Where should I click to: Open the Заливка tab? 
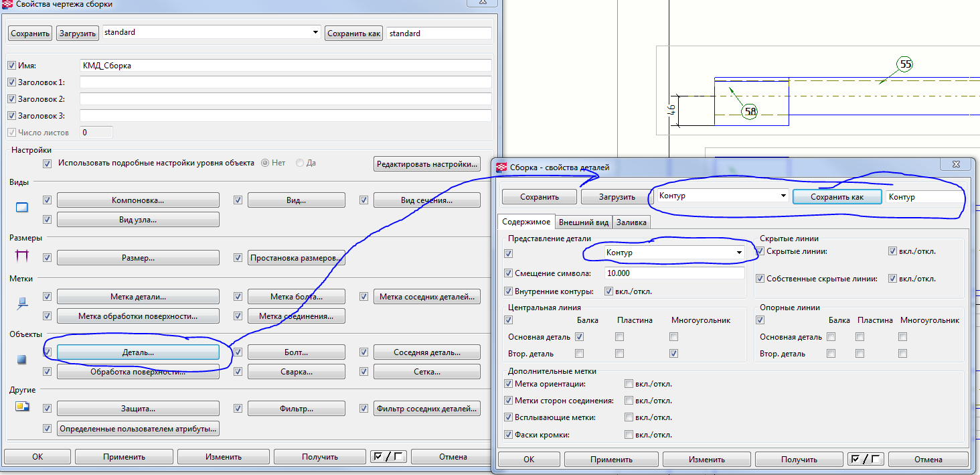tap(632, 222)
